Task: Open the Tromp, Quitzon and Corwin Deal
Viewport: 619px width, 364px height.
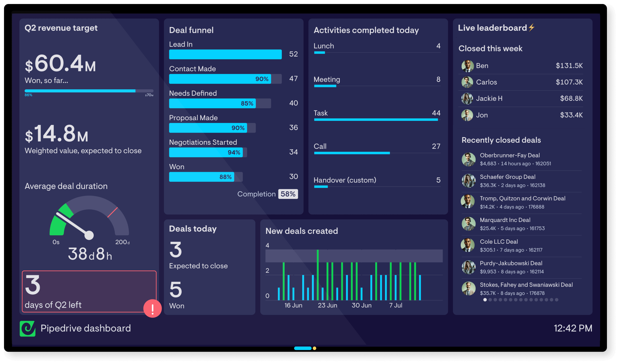Action: (x=522, y=202)
